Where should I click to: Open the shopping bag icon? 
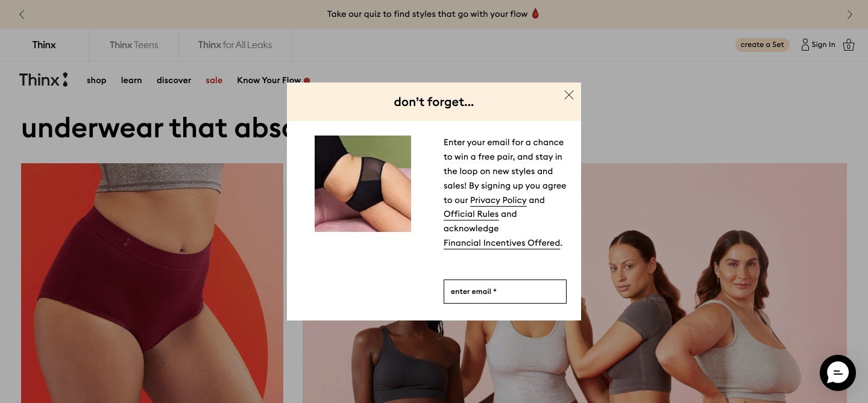849,45
